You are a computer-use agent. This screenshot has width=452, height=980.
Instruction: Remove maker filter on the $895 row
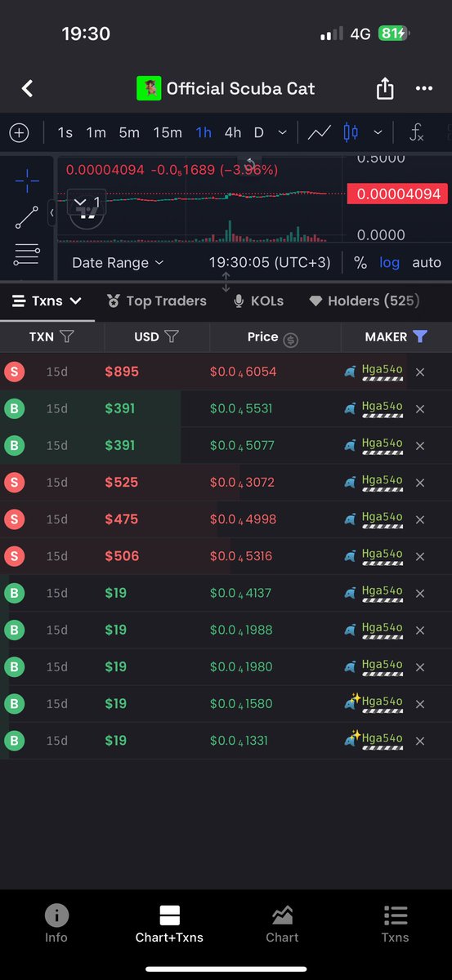(420, 372)
